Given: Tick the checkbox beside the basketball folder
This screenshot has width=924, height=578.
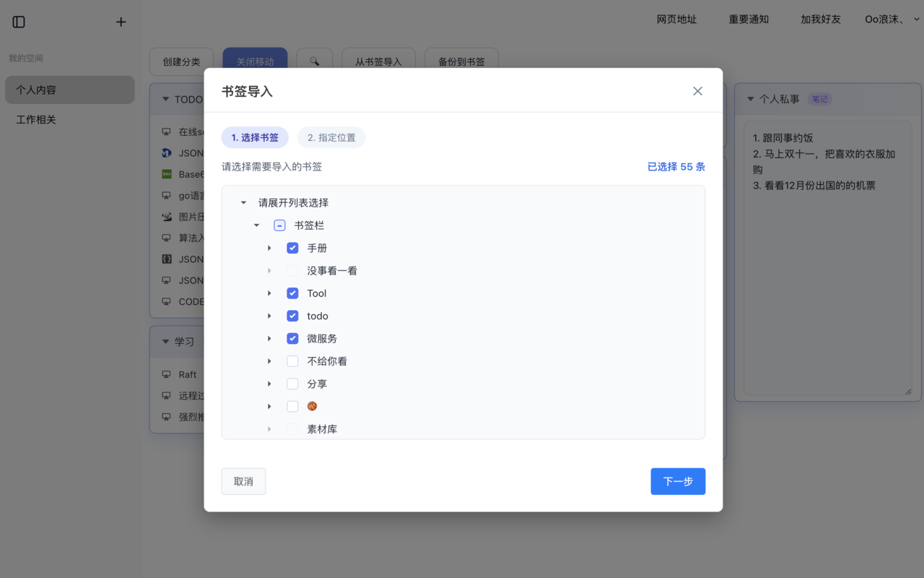Looking at the screenshot, I should [x=292, y=406].
